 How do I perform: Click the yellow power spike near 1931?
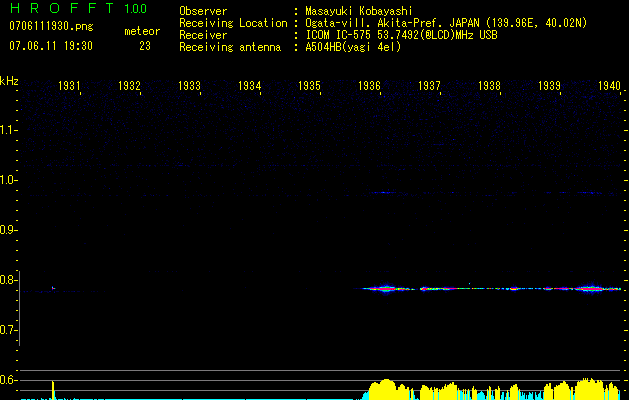click(53, 390)
